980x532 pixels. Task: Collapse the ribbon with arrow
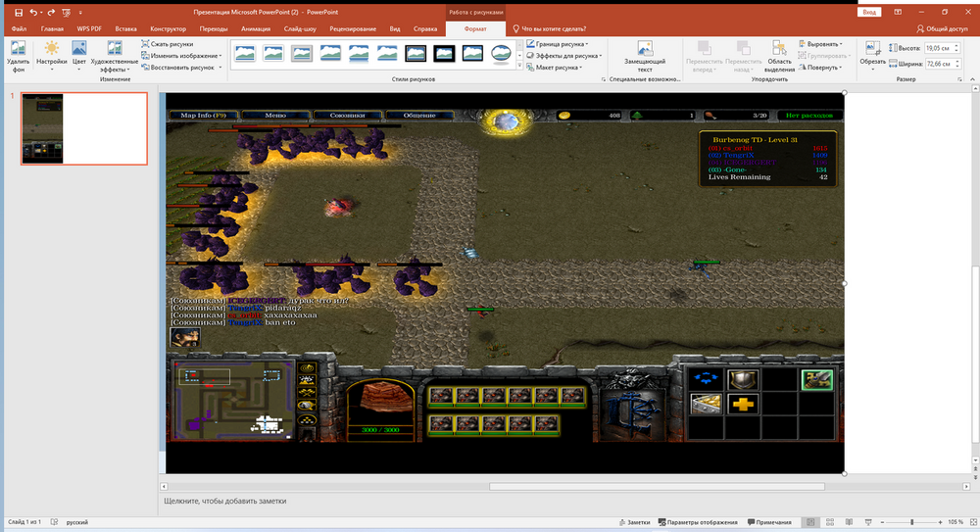[x=972, y=79]
